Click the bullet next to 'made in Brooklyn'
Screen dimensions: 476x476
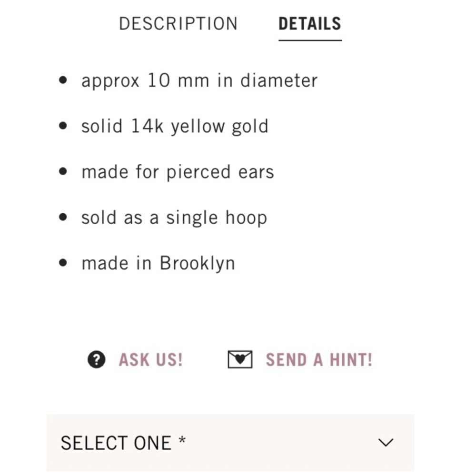pos(62,262)
